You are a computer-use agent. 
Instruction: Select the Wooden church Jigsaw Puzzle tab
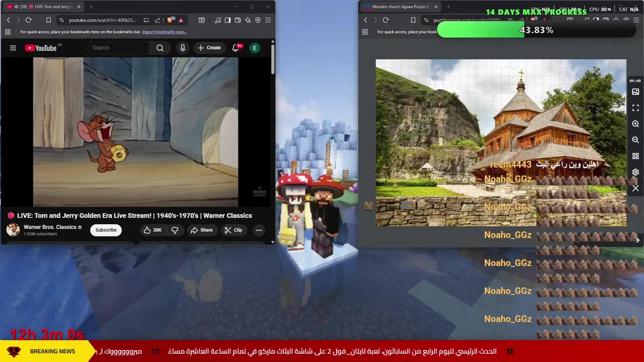pyautogui.click(x=400, y=7)
